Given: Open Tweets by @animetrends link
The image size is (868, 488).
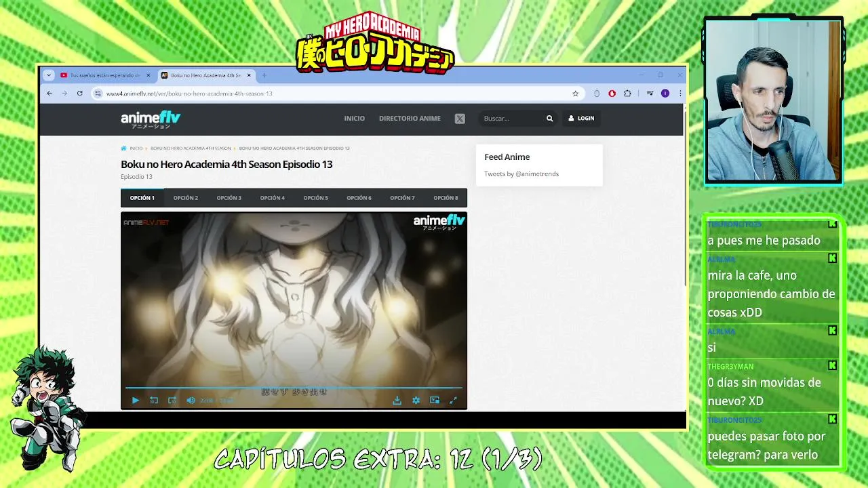Looking at the screenshot, I should pos(521,174).
